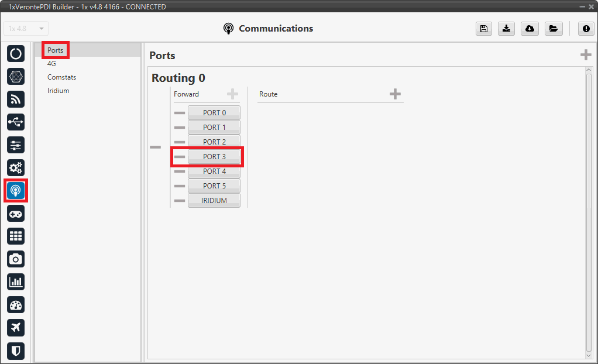The image size is (598, 364).
Task: Click the PORT 3 button
Action: (214, 157)
